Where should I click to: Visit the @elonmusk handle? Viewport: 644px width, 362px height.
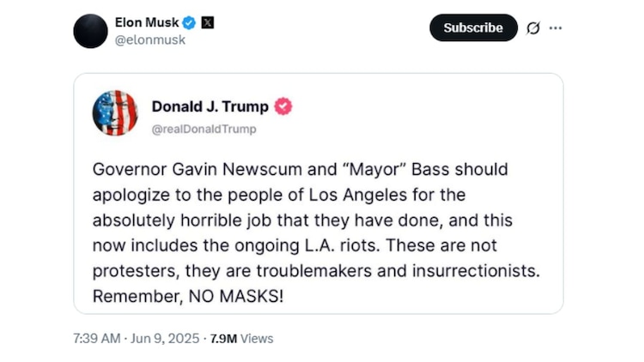pos(149,41)
